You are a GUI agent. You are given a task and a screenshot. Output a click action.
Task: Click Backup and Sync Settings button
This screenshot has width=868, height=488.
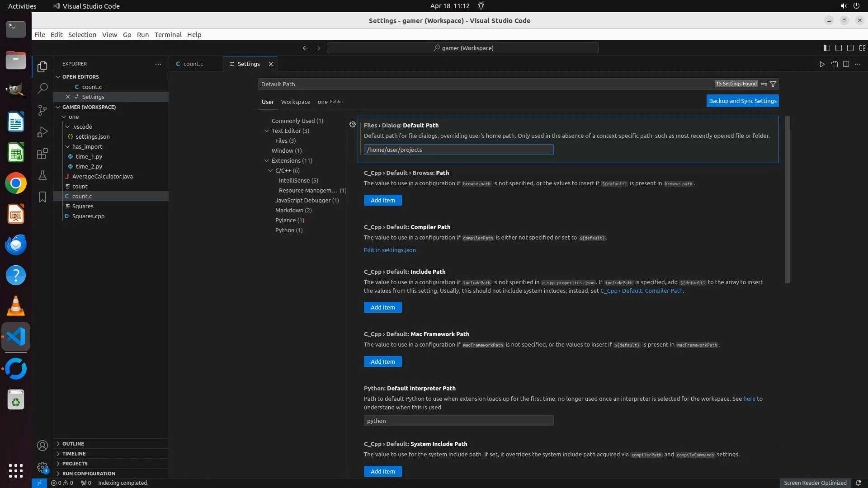pyautogui.click(x=742, y=101)
